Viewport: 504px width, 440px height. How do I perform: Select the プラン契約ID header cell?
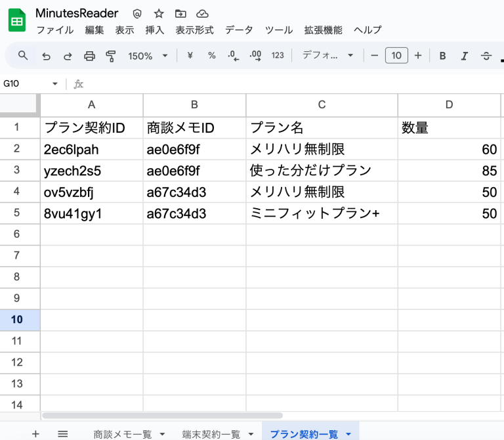coord(92,127)
